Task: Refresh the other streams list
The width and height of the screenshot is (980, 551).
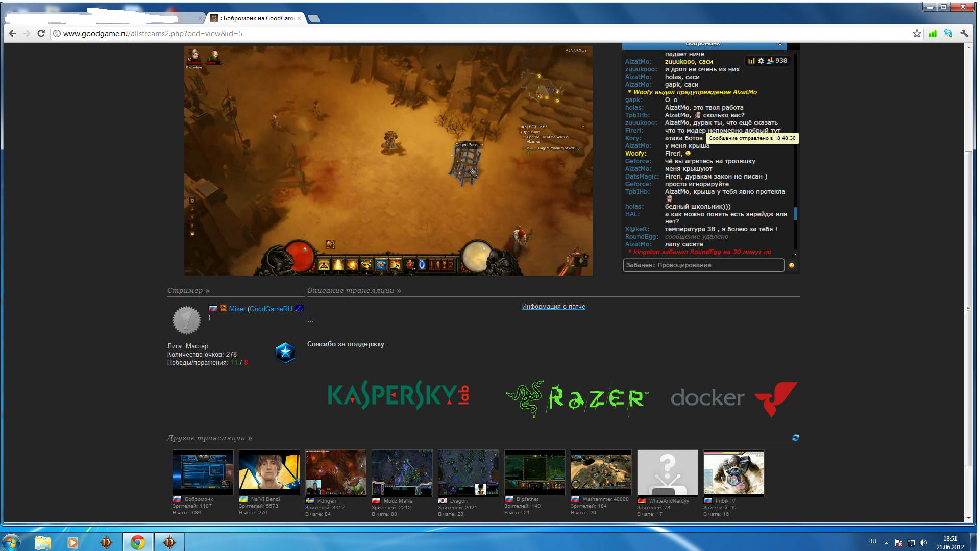Action: 795,438
